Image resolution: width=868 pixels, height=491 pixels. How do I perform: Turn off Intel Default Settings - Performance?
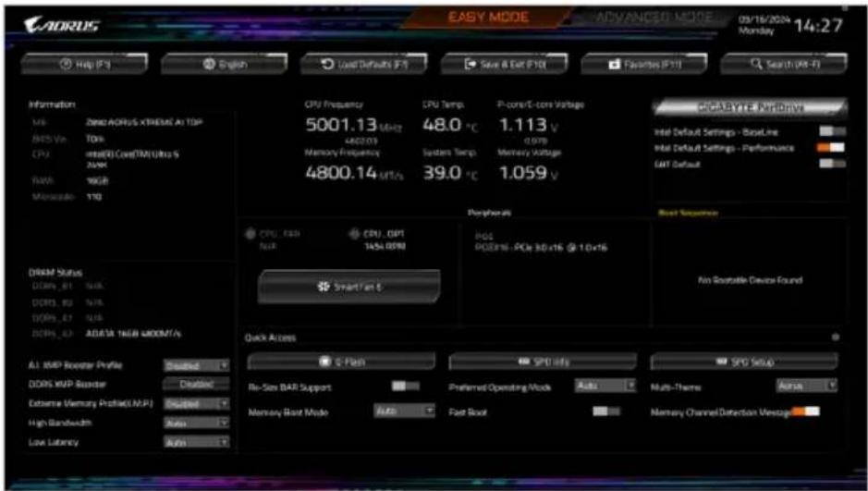[x=831, y=148]
